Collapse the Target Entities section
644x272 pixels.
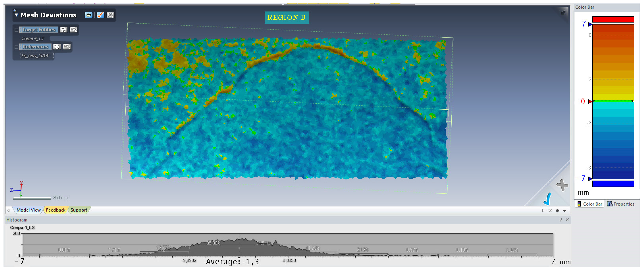point(16,30)
